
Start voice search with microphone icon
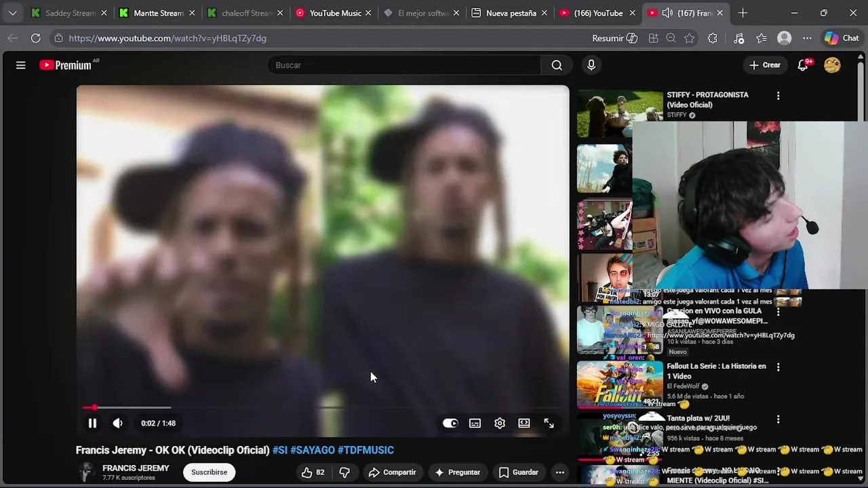tap(591, 65)
